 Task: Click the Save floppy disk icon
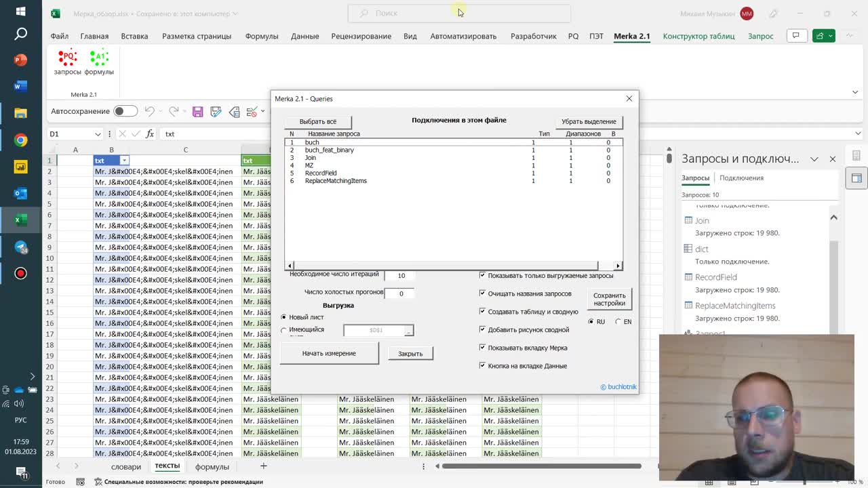coord(197,111)
